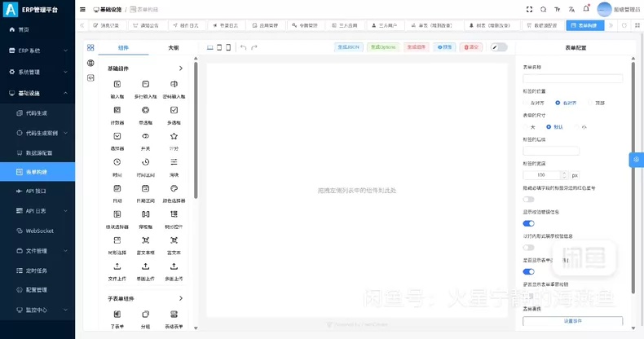The image size is (644, 339).
Task: Choose the time clock component icon
Action: pyautogui.click(x=117, y=162)
